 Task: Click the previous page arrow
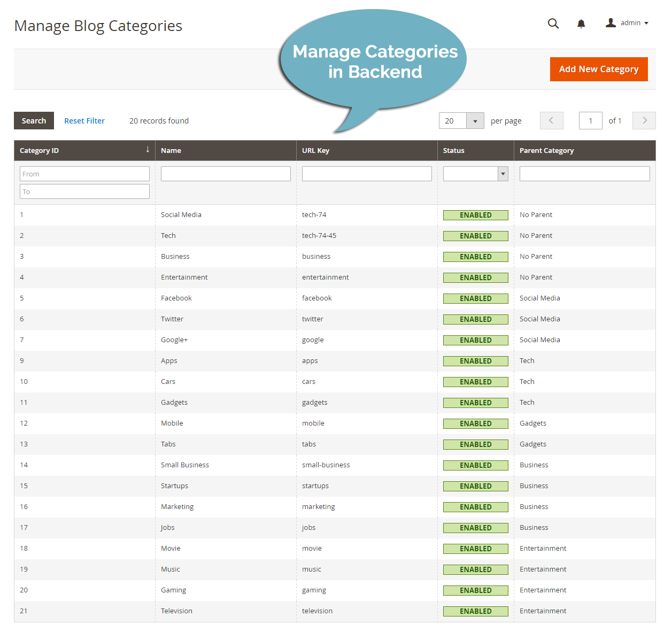tap(551, 120)
